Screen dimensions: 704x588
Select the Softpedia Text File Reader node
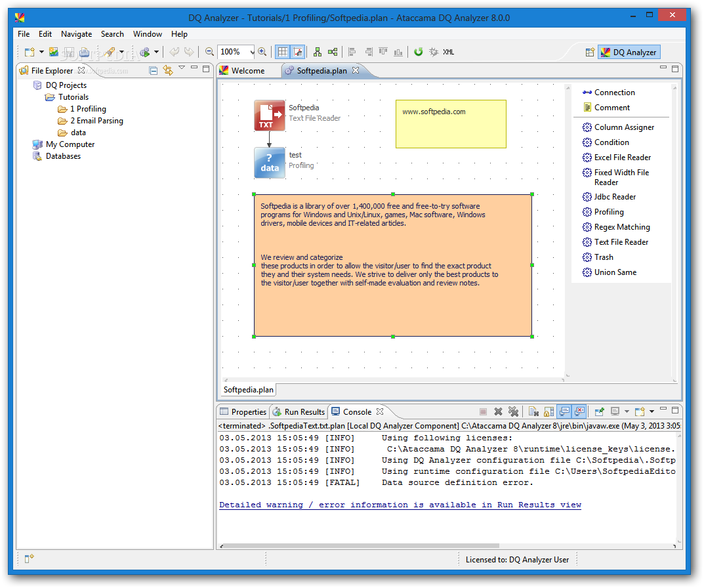(x=270, y=115)
